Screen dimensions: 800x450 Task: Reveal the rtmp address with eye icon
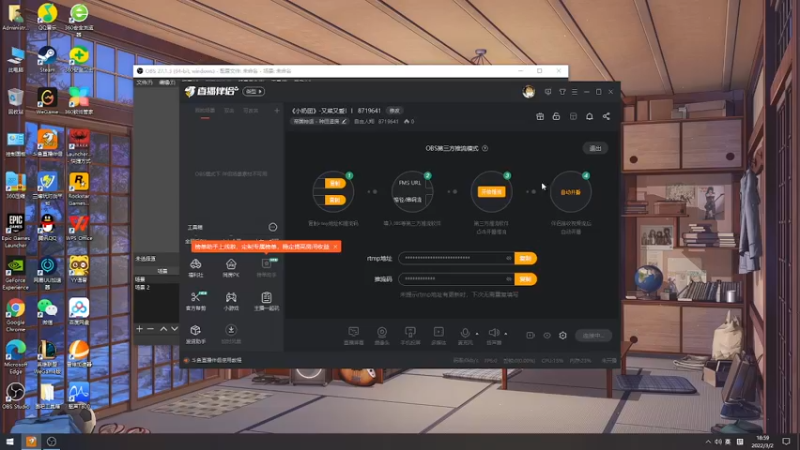[508, 258]
